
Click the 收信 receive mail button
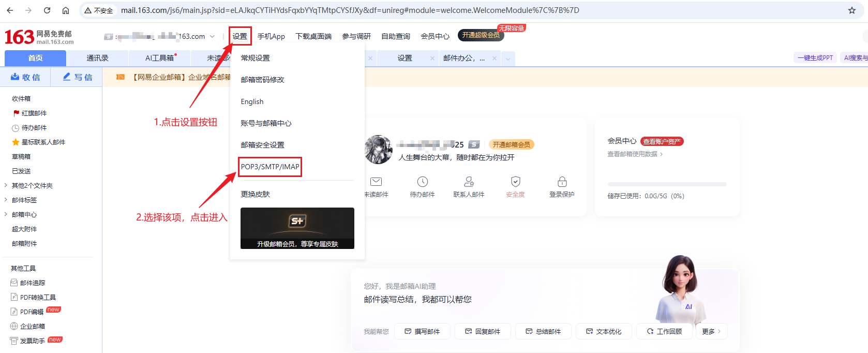click(x=25, y=77)
